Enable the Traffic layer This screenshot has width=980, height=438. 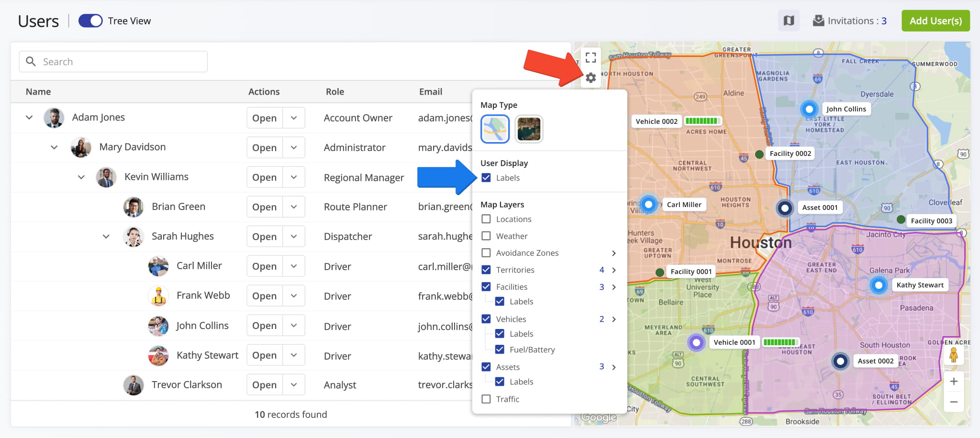pyautogui.click(x=486, y=399)
